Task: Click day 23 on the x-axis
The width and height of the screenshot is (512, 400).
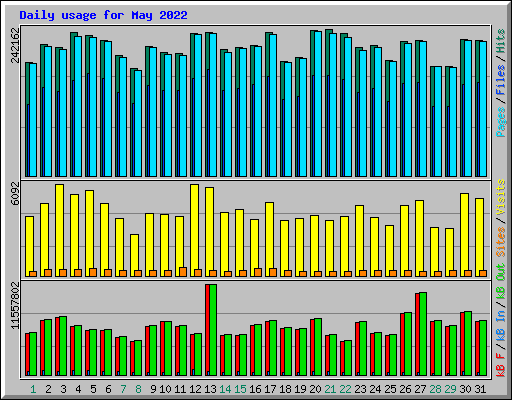Action: 360,389
